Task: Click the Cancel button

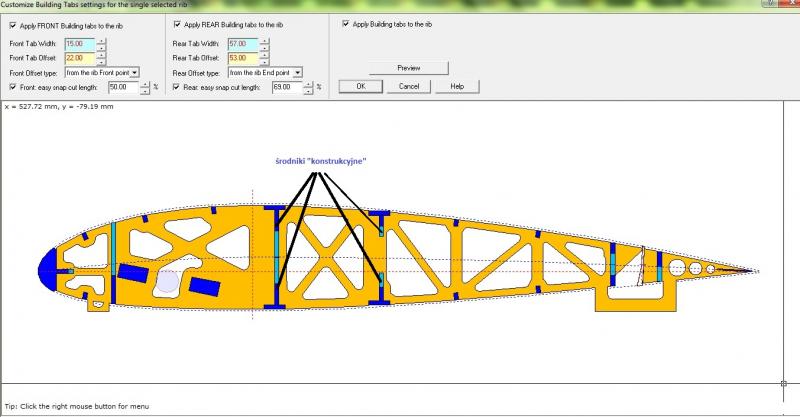Action: point(408,86)
